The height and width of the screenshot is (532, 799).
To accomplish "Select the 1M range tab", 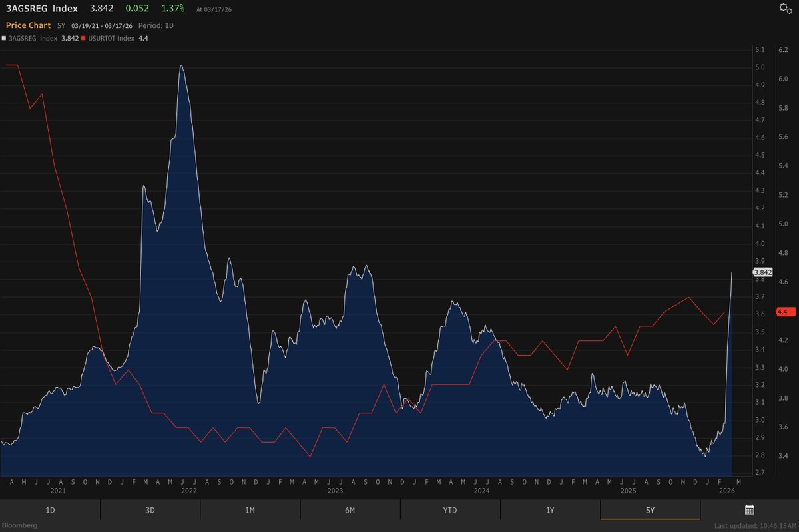I will [x=250, y=510].
